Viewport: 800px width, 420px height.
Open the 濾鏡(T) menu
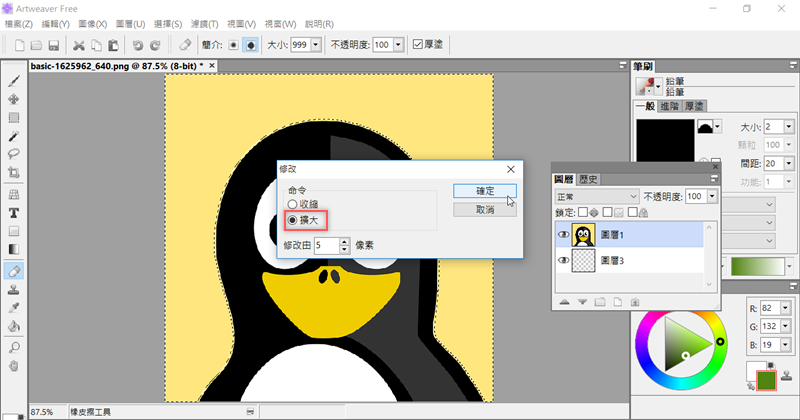tap(203, 22)
